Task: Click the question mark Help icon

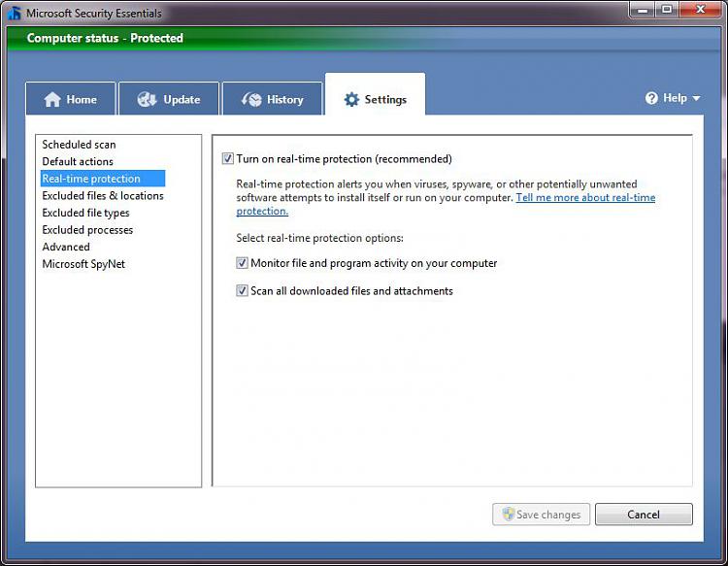Action: click(x=651, y=98)
